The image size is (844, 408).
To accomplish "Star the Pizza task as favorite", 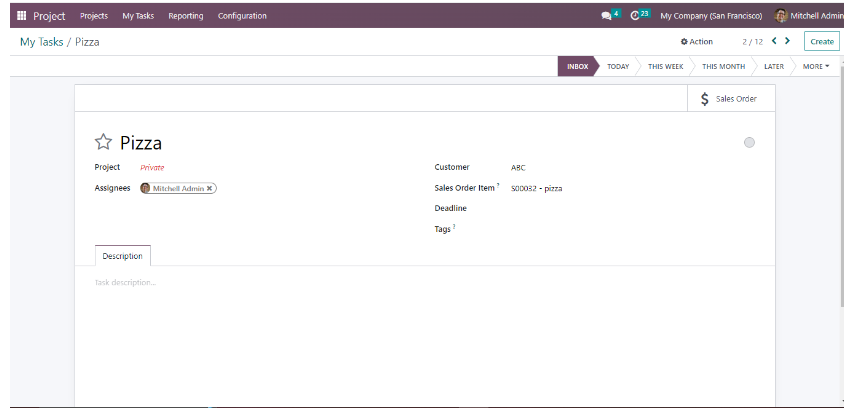I will (x=103, y=142).
